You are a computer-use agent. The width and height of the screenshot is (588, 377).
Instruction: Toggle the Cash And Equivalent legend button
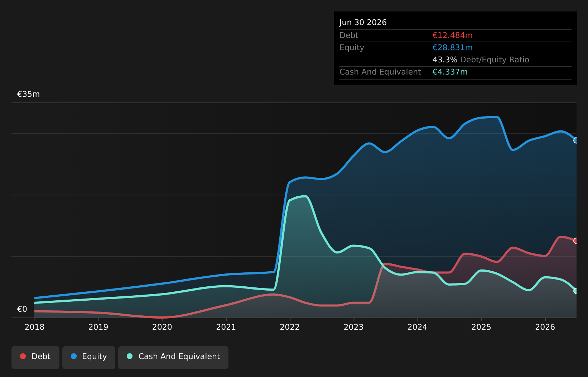pos(173,357)
